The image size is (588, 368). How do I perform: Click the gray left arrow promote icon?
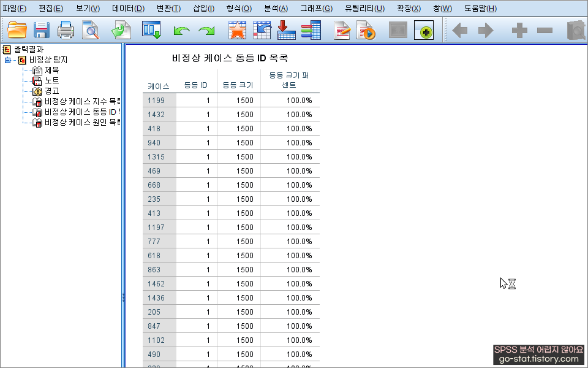(x=460, y=31)
